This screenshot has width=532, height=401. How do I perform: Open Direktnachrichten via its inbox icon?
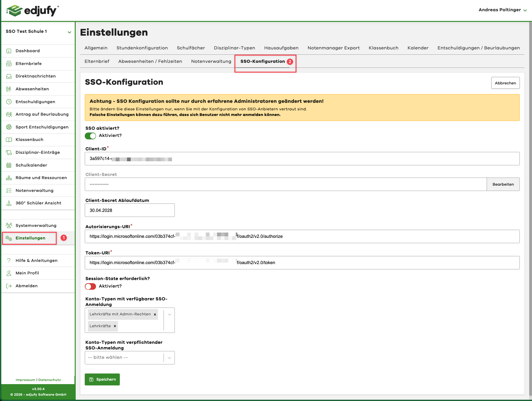[x=9, y=76]
